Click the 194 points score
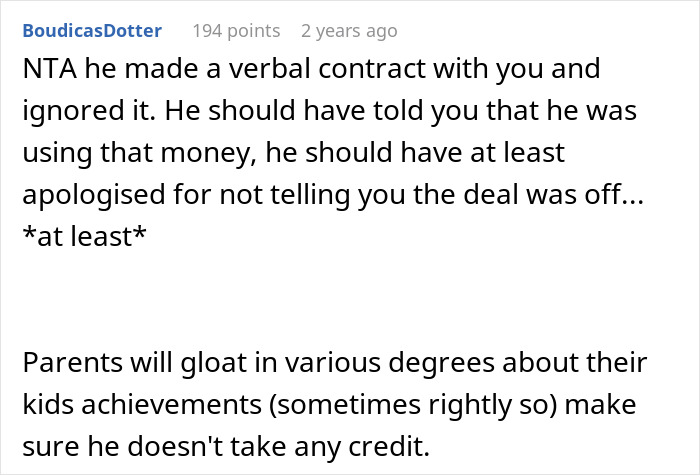The image size is (700, 475). (236, 30)
